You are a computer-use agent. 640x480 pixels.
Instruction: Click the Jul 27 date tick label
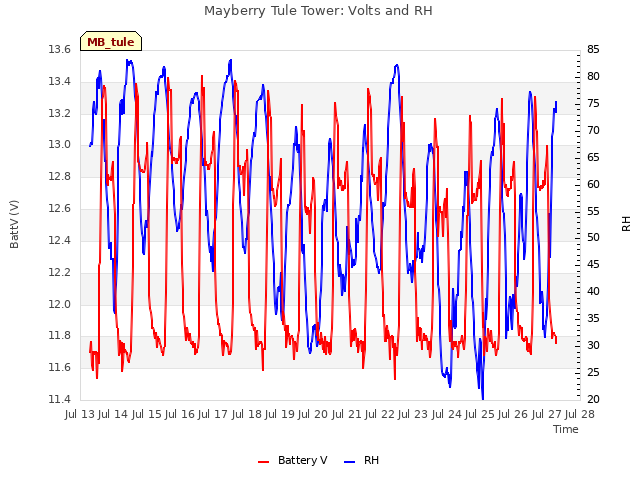point(547,414)
